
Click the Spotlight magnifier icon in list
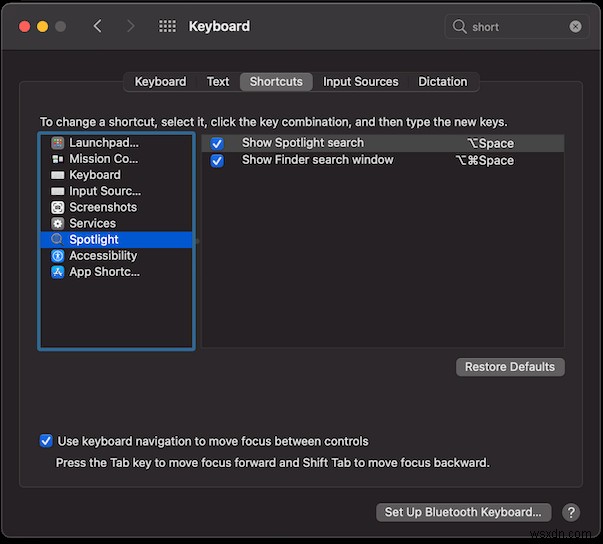coord(58,240)
